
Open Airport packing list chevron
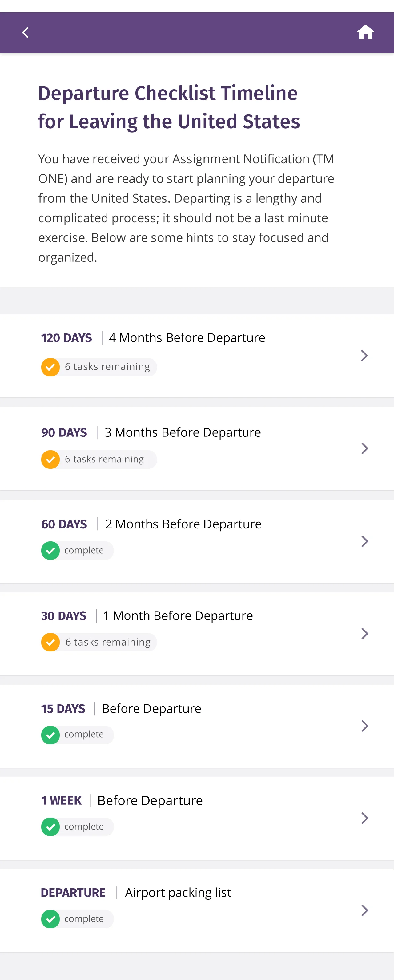click(x=364, y=910)
